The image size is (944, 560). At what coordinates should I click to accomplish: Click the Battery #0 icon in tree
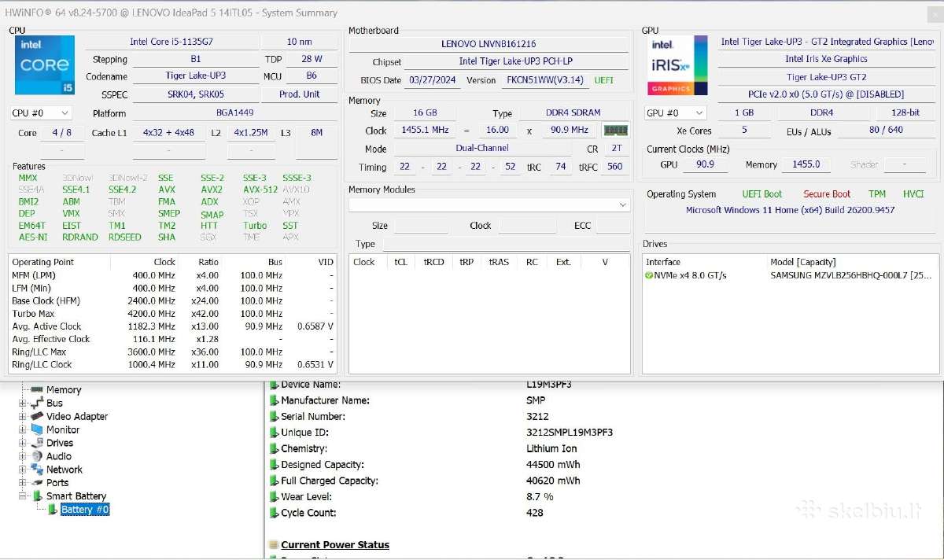click(53, 510)
